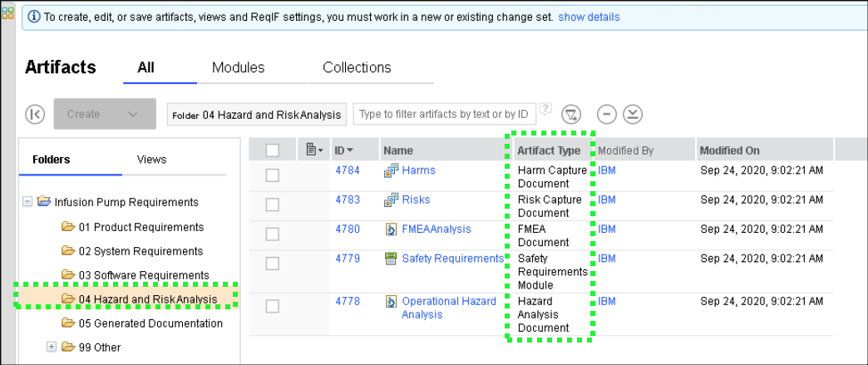Click the FMEAAnalysis document icon
This screenshot has height=365, width=868.
[391, 229]
